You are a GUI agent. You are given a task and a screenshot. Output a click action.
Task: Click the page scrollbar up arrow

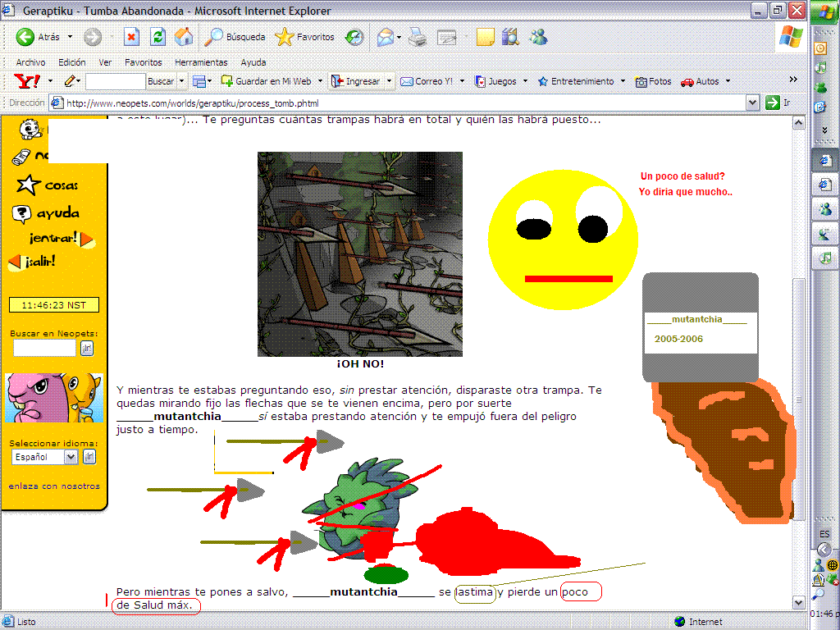click(799, 123)
